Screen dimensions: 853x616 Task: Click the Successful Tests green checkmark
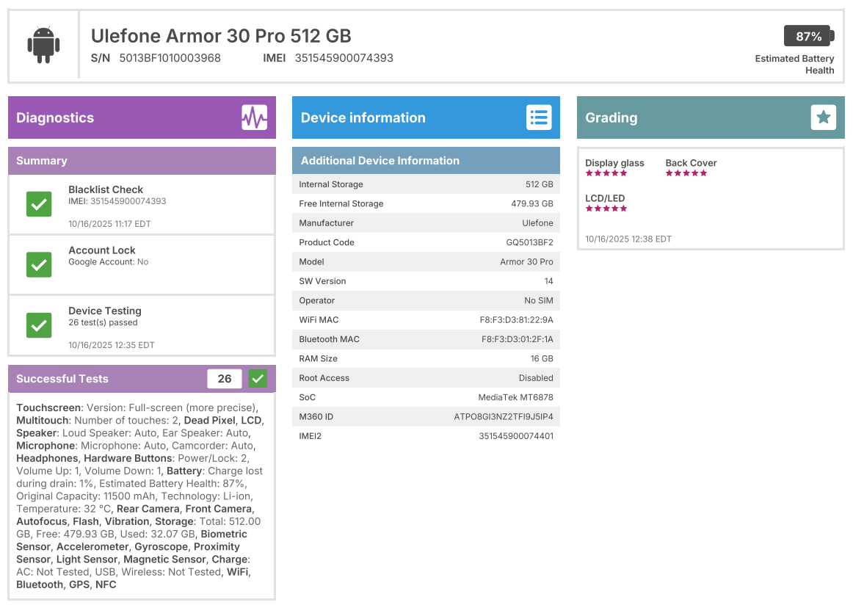(258, 379)
